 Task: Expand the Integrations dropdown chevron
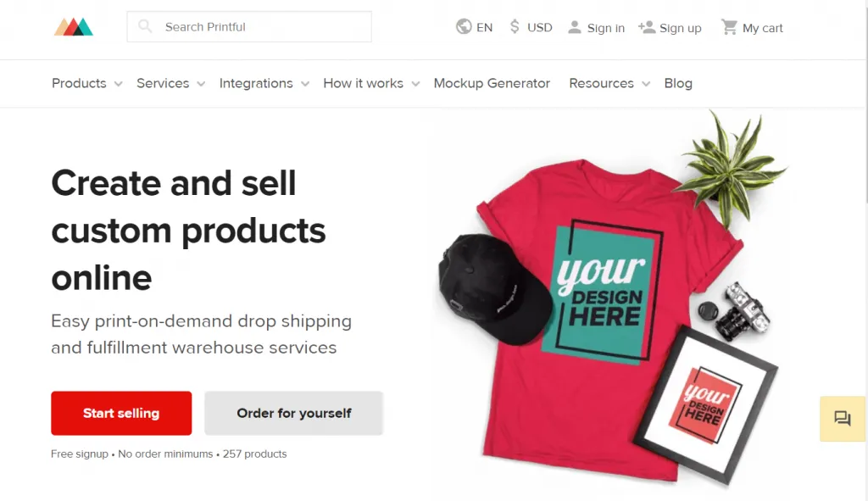(x=305, y=84)
